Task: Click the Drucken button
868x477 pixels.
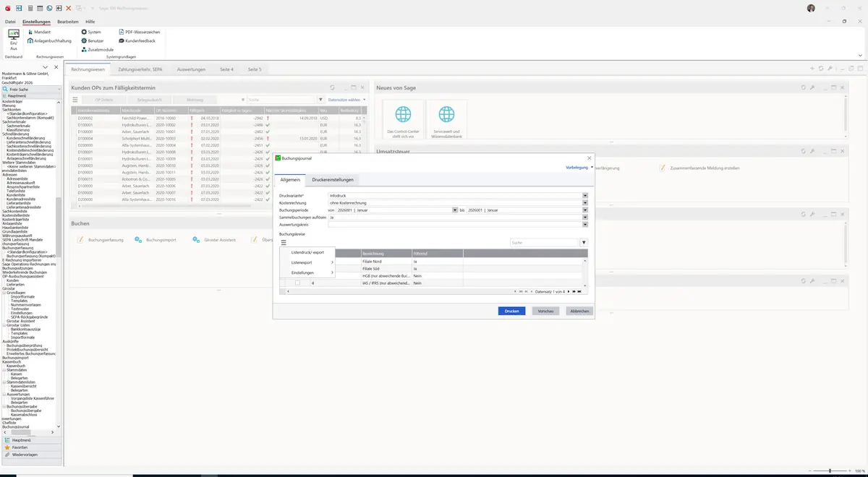Action: click(x=511, y=311)
